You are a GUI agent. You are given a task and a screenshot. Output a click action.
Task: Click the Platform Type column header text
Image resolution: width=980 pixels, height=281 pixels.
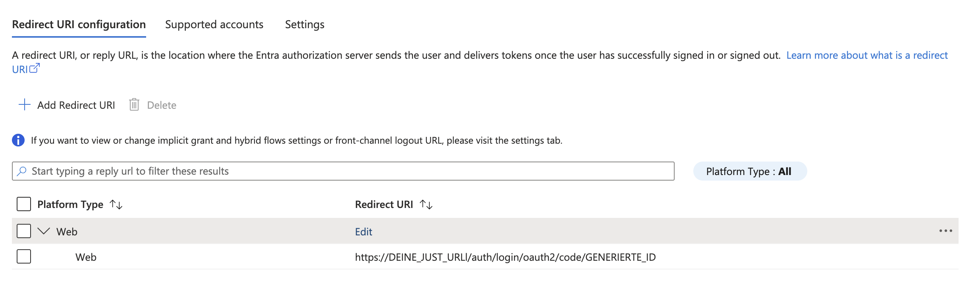pos(70,204)
